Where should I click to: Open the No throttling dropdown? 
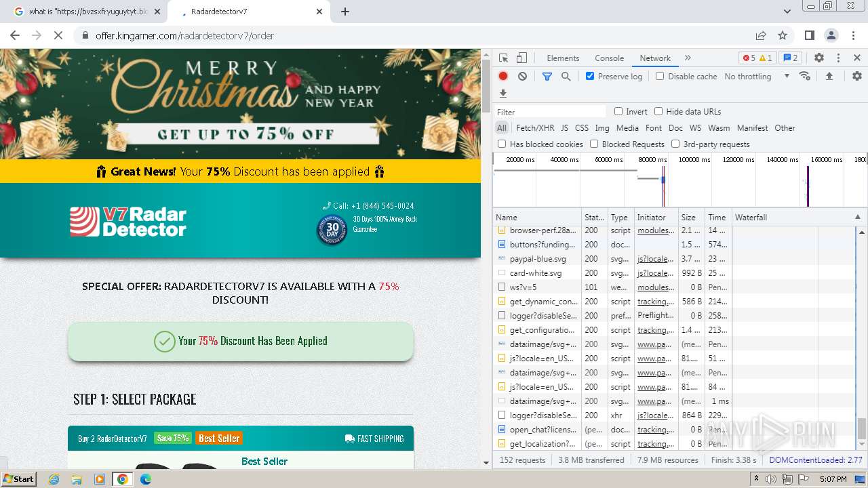pyautogui.click(x=757, y=77)
